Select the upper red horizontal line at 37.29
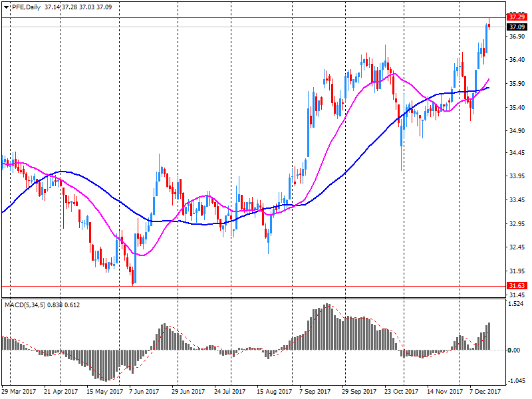This screenshot has height=399, width=532. (x=253, y=17)
